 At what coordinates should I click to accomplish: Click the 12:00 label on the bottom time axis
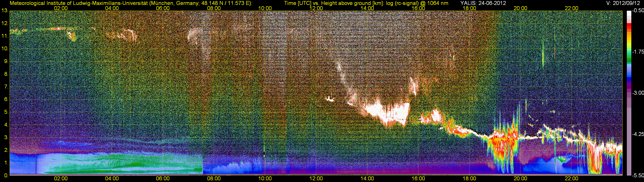316,179
